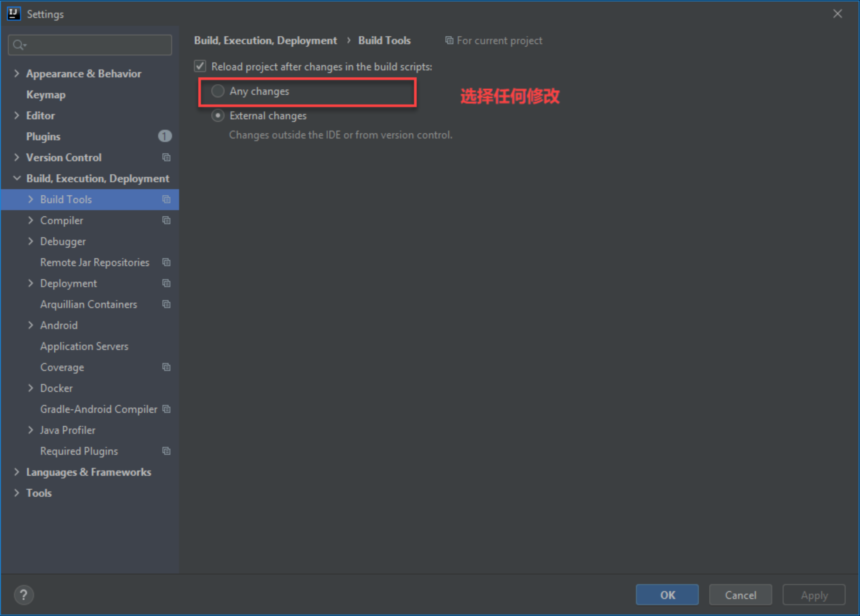Open the Keymap settings page

tap(46, 95)
